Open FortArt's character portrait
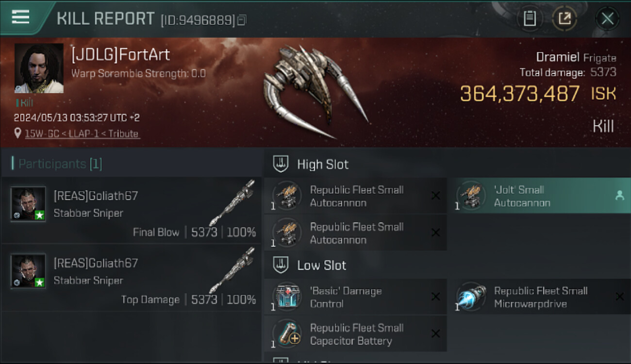The image size is (631, 364). point(39,68)
